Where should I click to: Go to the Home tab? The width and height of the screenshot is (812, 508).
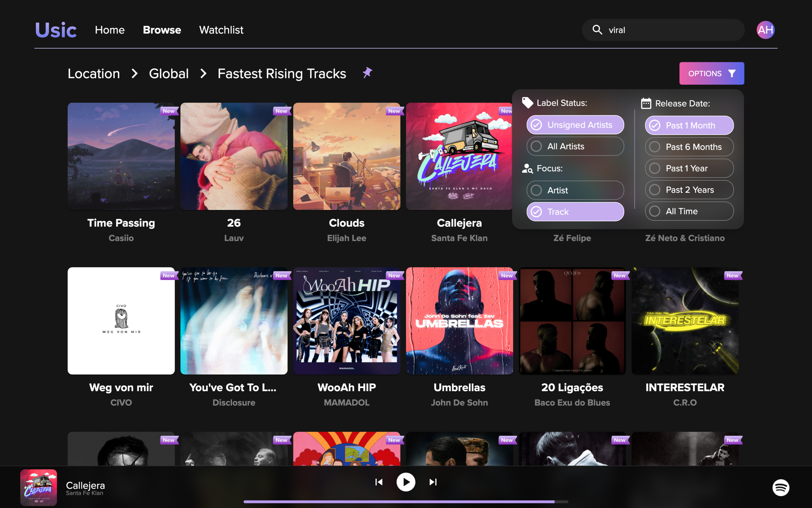[x=109, y=30]
